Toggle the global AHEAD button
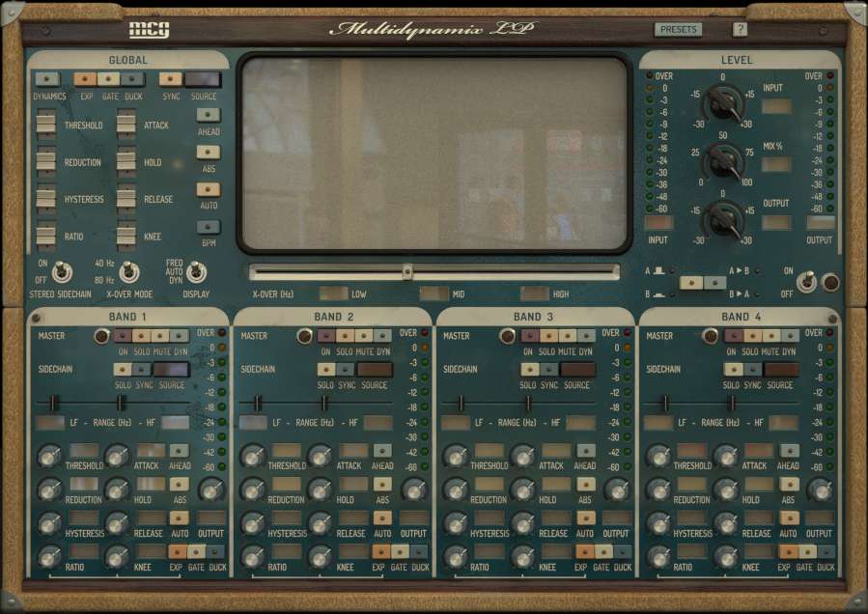 tap(209, 115)
